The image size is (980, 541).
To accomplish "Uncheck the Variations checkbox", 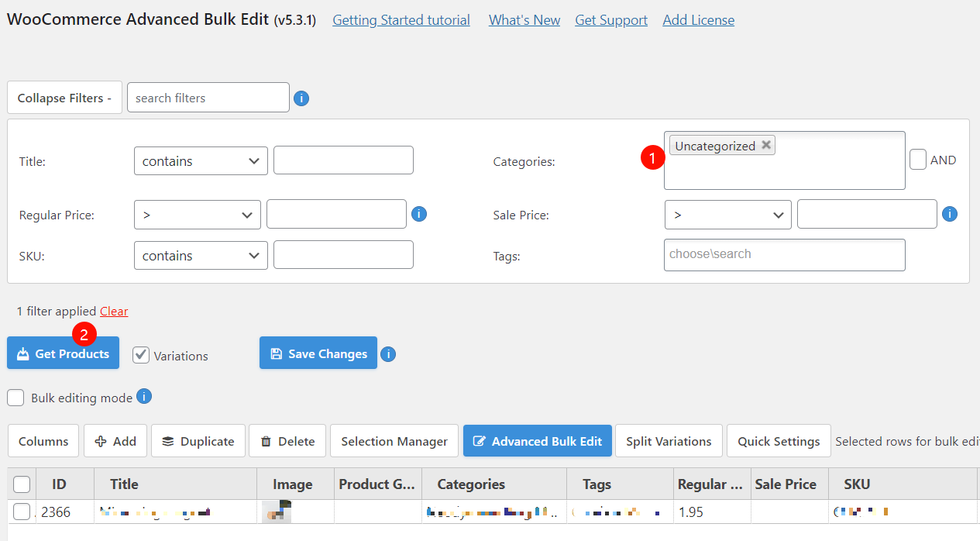I will [140, 355].
